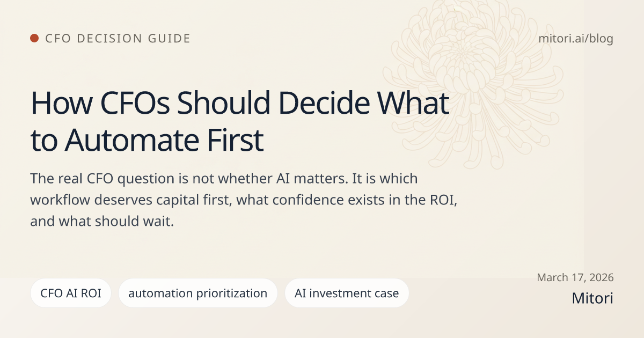Viewport: 644px width, 338px height.
Task: Click the word "CFOs" in the headline
Action: 129,104
